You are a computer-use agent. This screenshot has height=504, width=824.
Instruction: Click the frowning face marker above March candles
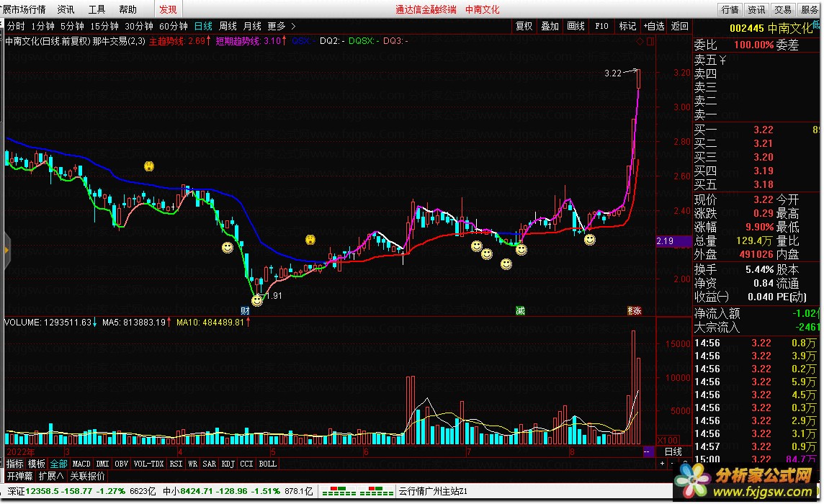pyautogui.click(x=149, y=166)
